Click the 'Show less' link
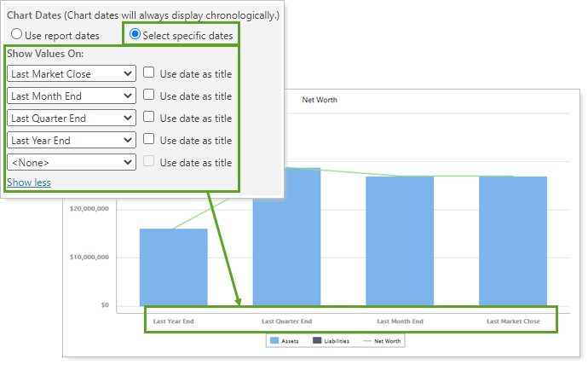This screenshot has height=365, width=588. 29,182
